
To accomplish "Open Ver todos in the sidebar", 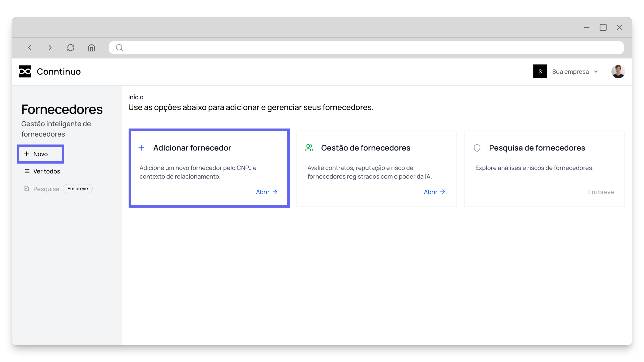I will point(47,171).
